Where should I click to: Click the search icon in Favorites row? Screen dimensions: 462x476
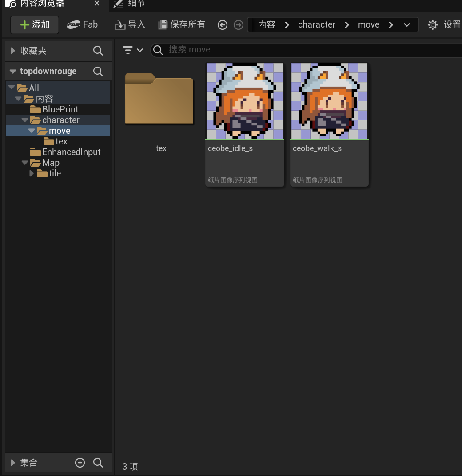98,51
